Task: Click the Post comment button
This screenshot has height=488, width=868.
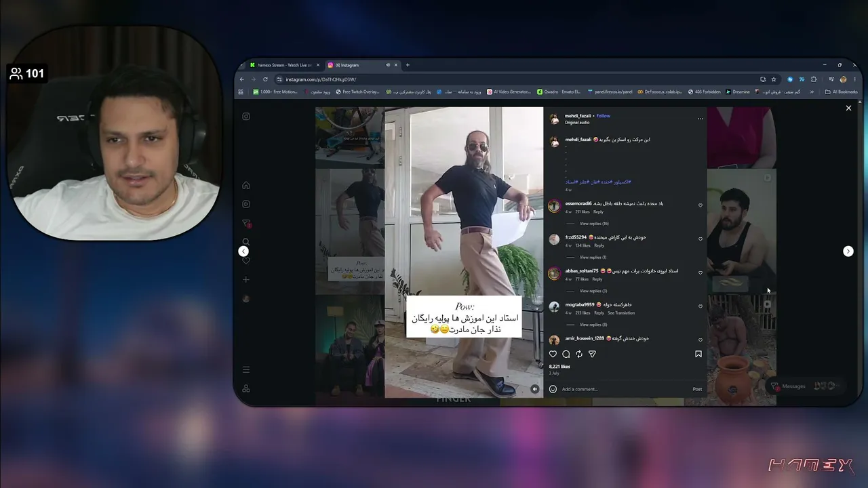Action: tap(697, 389)
